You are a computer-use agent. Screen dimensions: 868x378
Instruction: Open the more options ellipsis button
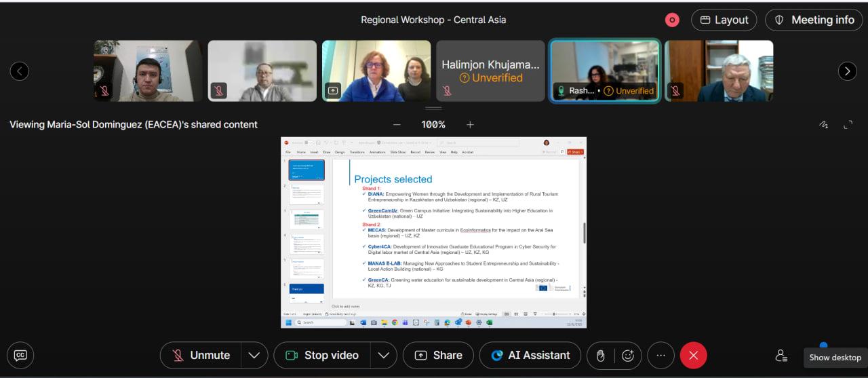tap(661, 355)
